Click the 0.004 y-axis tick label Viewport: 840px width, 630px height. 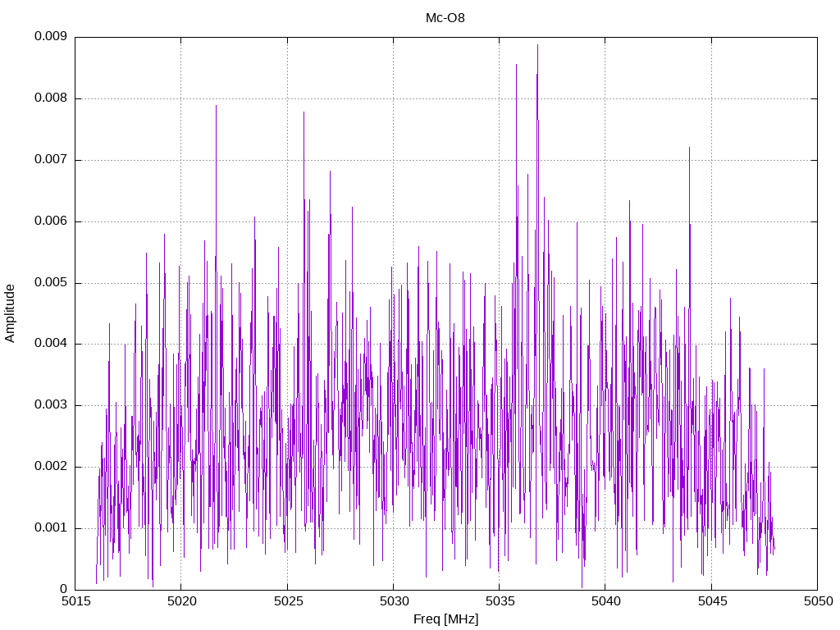tap(51, 344)
